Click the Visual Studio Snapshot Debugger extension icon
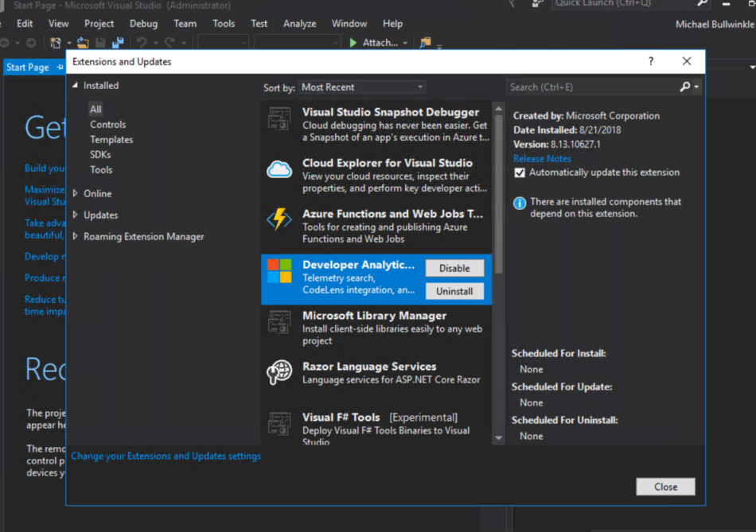 279,118
